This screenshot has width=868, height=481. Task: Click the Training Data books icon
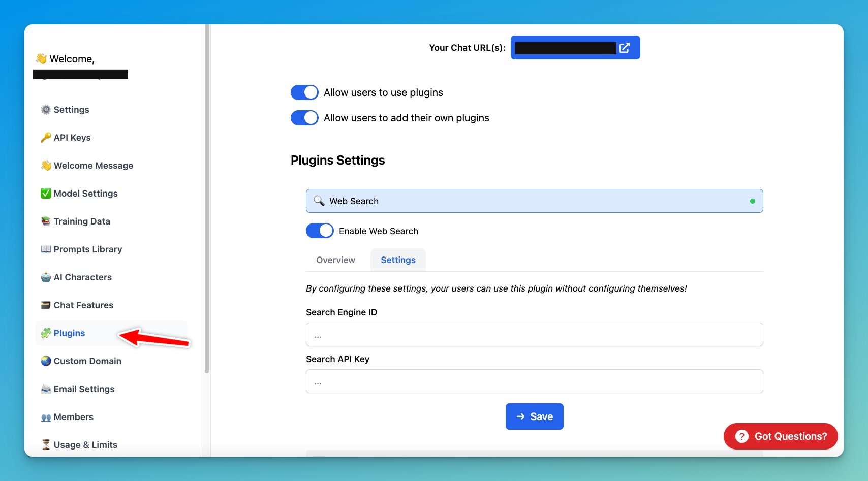46,221
